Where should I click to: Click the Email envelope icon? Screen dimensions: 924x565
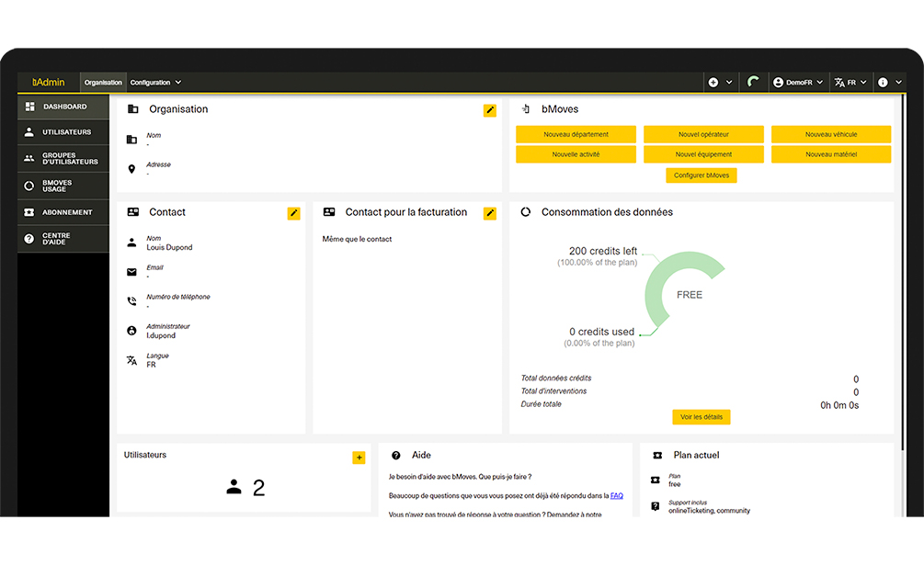point(132,272)
